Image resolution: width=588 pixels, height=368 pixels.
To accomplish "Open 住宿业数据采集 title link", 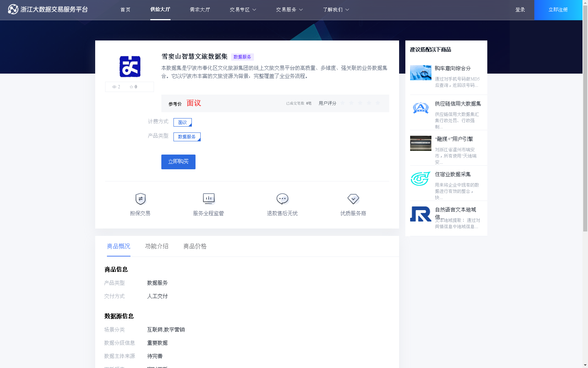I will click(453, 174).
